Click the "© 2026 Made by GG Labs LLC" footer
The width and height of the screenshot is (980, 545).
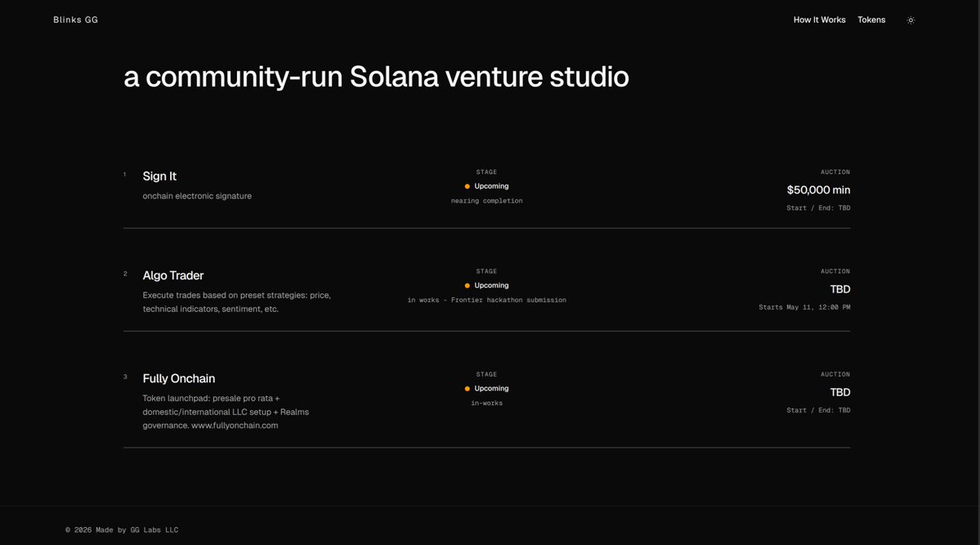coord(122,530)
